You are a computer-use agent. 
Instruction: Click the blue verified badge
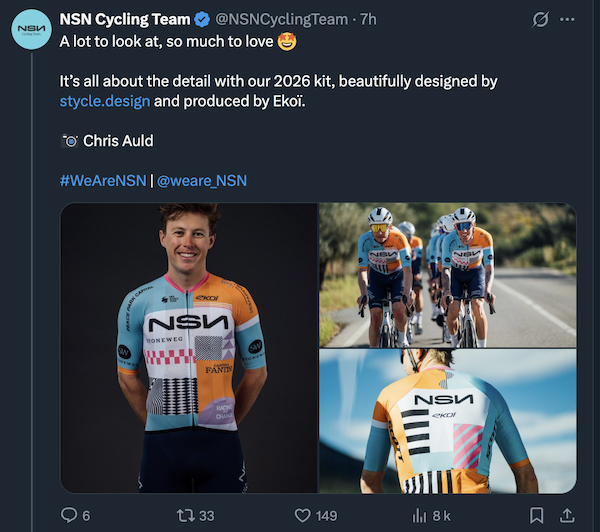[x=199, y=19]
